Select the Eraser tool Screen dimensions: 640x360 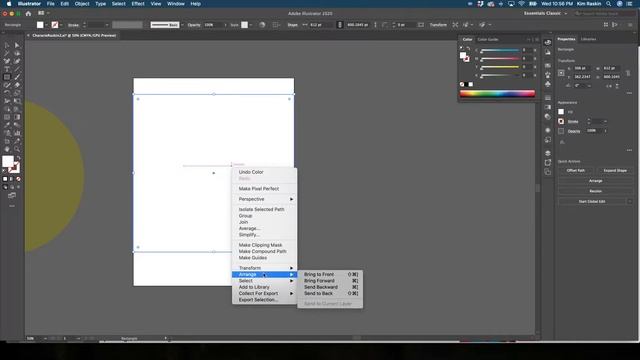point(17,85)
